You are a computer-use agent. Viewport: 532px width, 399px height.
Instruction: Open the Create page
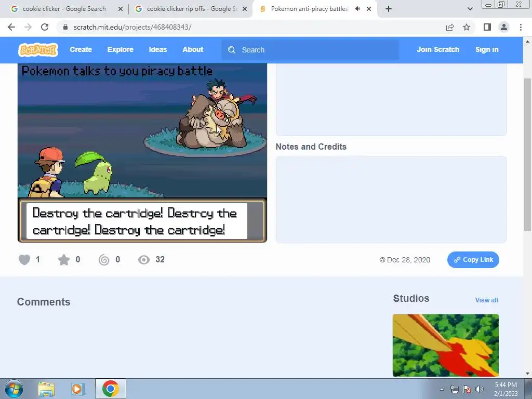[x=81, y=49]
